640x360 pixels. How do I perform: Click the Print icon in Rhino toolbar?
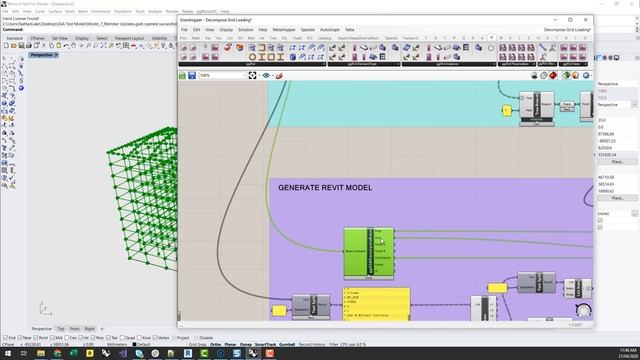click(x=29, y=46)
